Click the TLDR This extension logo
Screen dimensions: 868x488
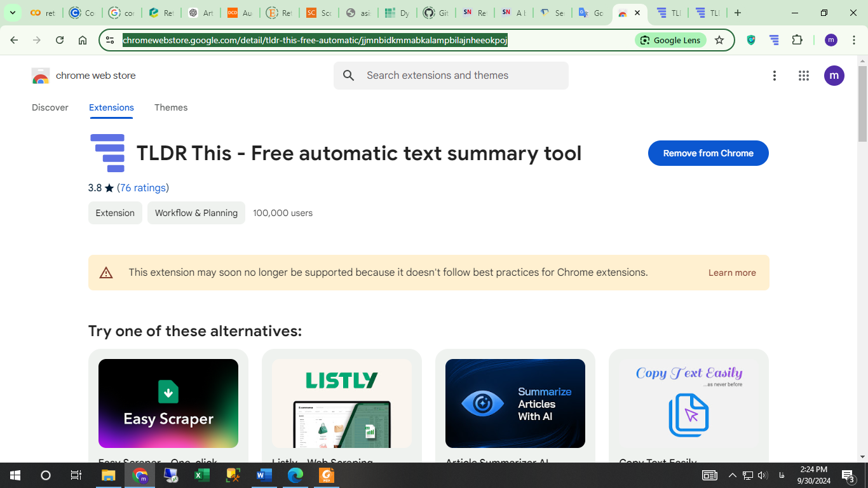click(107, 153)
